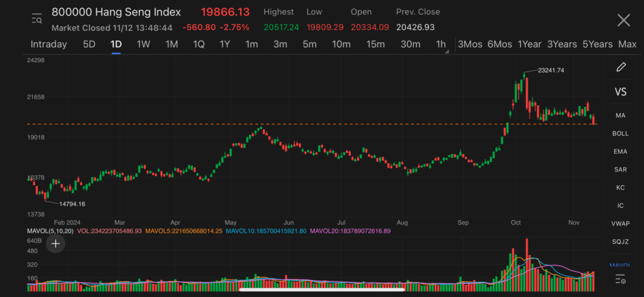The width and height of the screenshot is (644, 297).
Task: Click the Market Closed timestamp text
Action: pos(112,28)
